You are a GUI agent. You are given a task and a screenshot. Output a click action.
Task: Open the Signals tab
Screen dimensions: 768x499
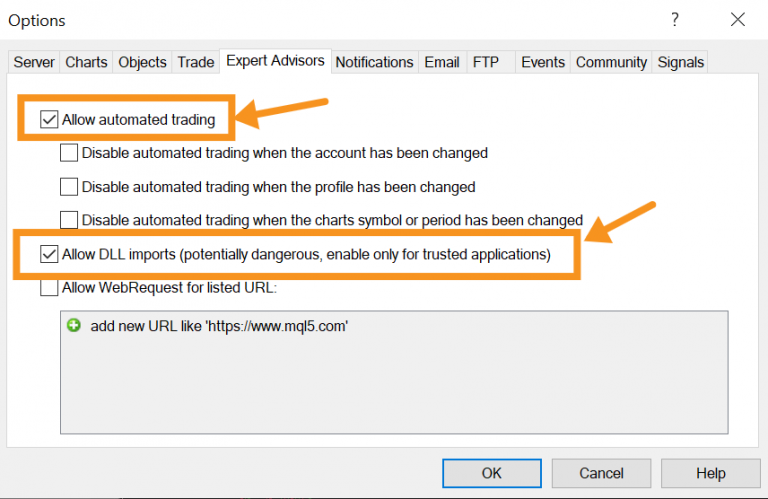pos(681,62)
